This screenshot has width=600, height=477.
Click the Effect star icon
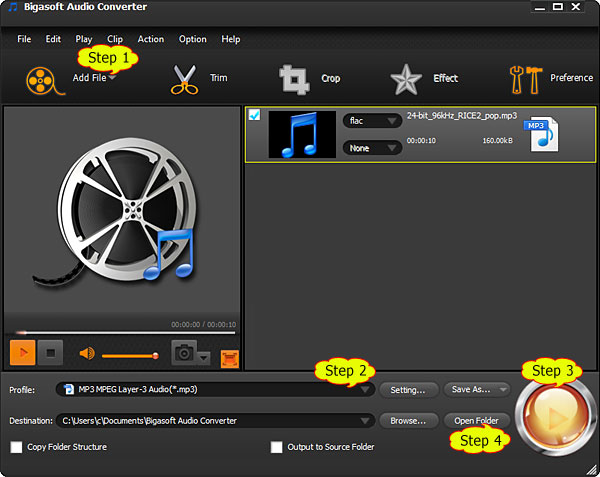(x=406, y=80)
